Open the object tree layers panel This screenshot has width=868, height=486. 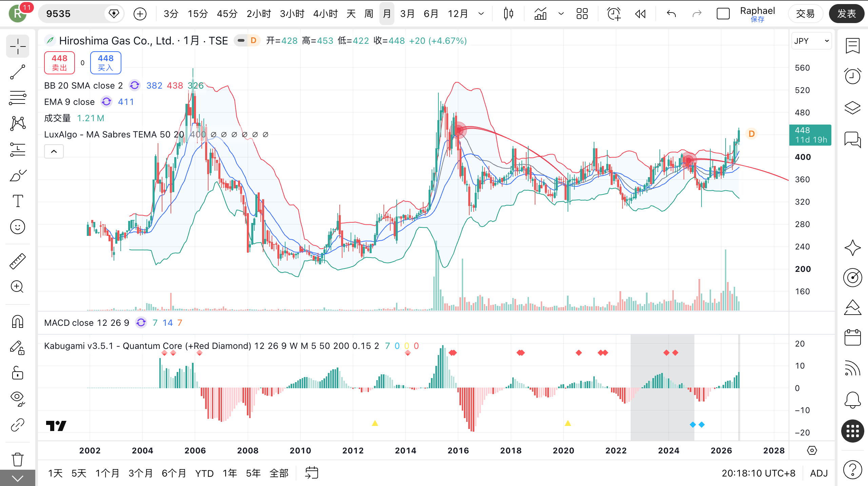click(852, 108)
